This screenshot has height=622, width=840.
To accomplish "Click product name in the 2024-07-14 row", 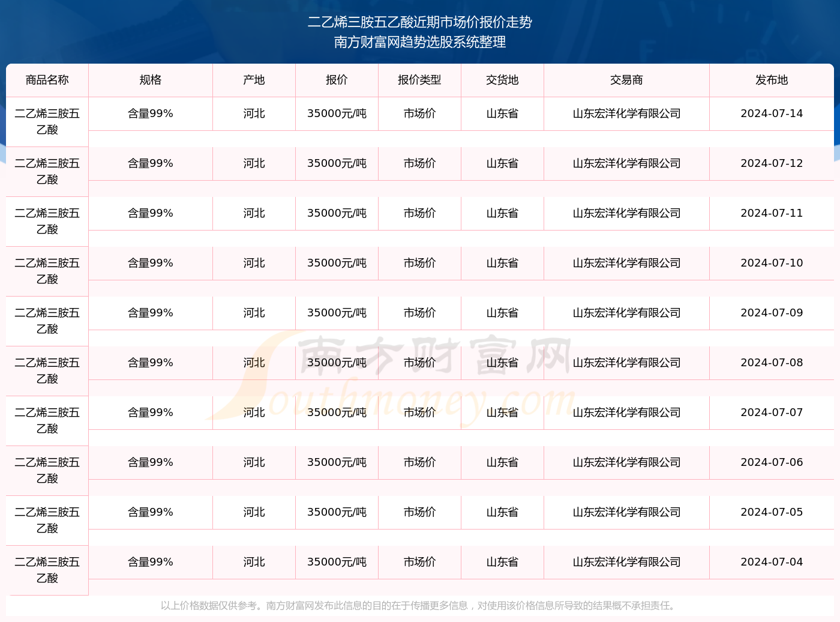I will [x=47, y=122].
